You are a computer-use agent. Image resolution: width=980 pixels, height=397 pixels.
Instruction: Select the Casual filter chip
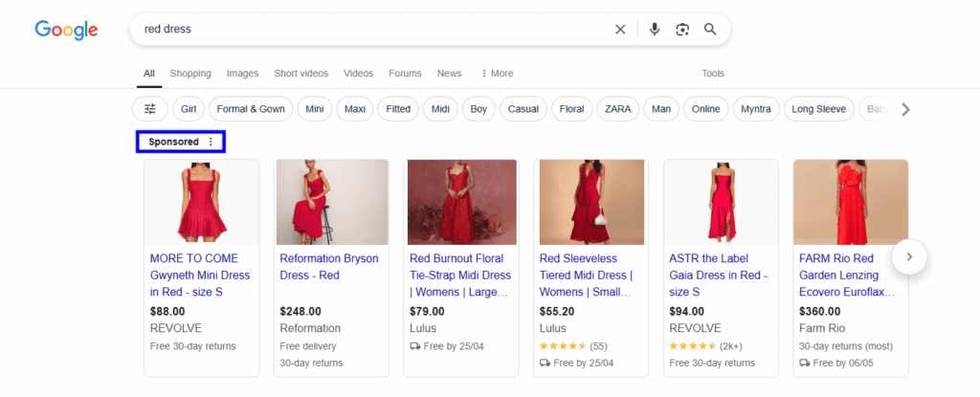523,109
